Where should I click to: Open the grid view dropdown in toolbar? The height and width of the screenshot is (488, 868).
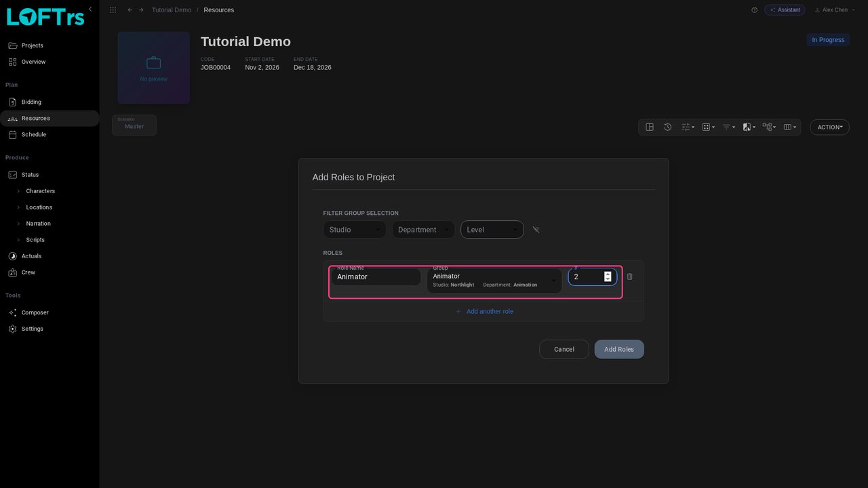tap(708, 127)
